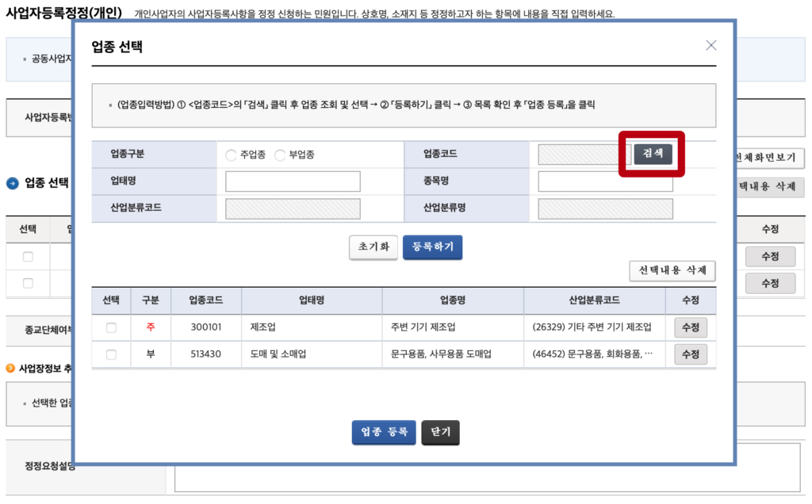Screen dimensions: 812x504
Task: Click 수정 for the 도매 및 소매업 row in dialog
Action: (x=690, y=354)
